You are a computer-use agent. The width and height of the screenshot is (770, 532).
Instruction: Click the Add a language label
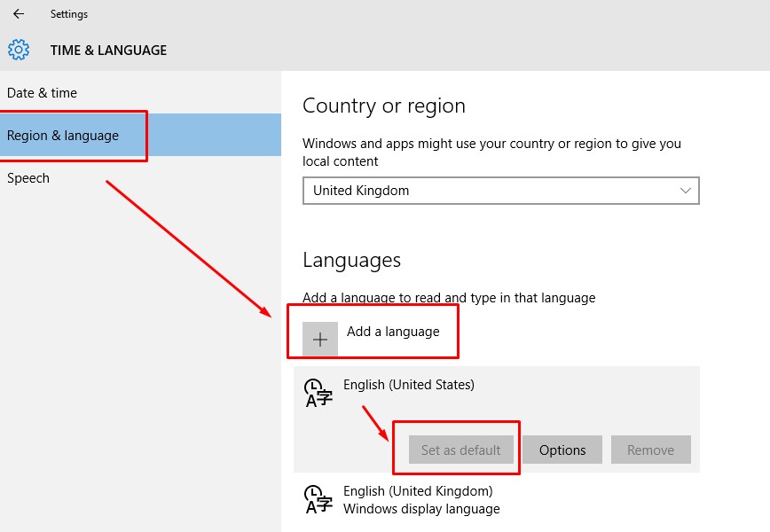coord(393,332)
